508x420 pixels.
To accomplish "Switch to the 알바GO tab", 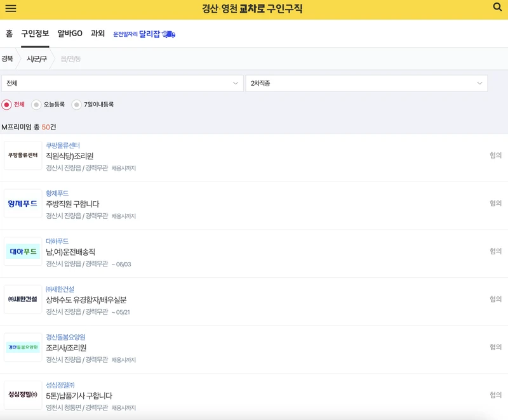I will pos(70,33).
